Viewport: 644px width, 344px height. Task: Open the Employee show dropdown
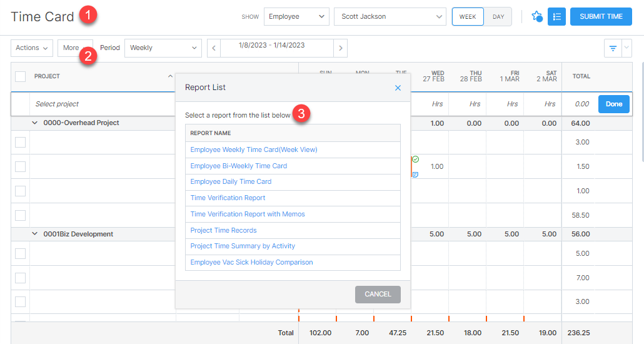(296, 16)
